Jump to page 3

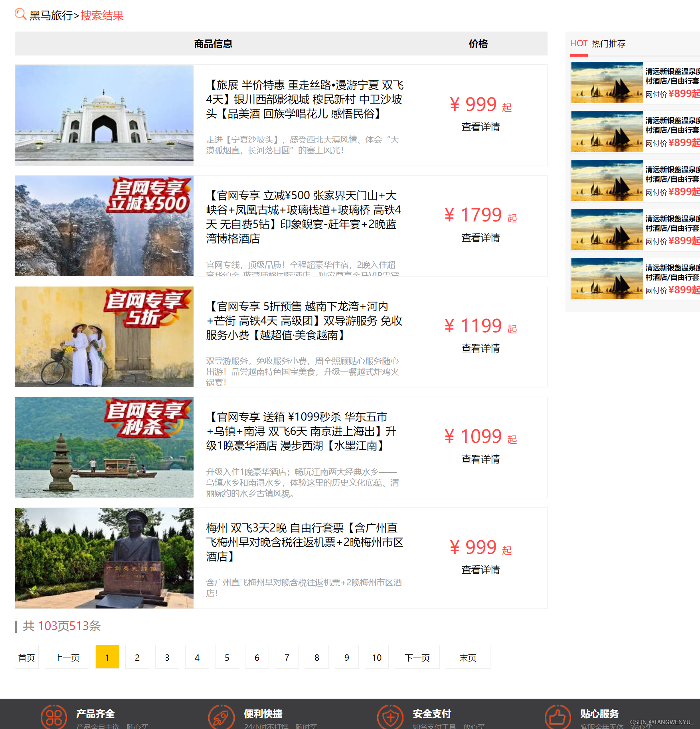click(167, 657)
